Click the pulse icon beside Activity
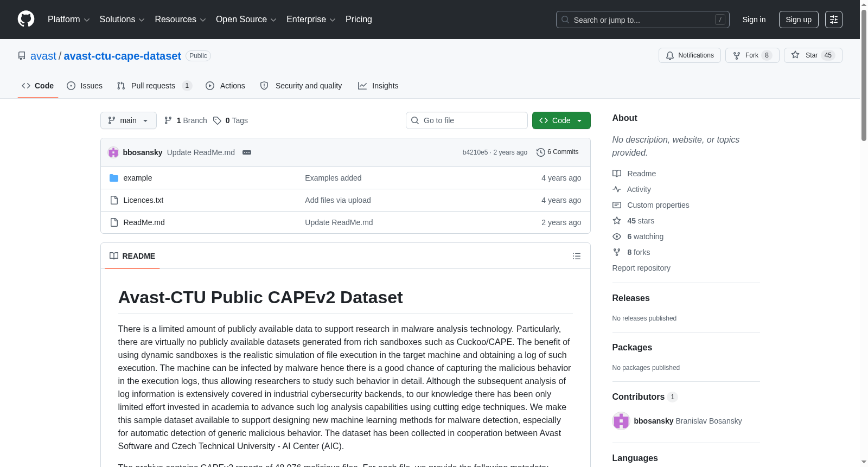This screenshot has height=467, width=868. (x=617, y=189)
